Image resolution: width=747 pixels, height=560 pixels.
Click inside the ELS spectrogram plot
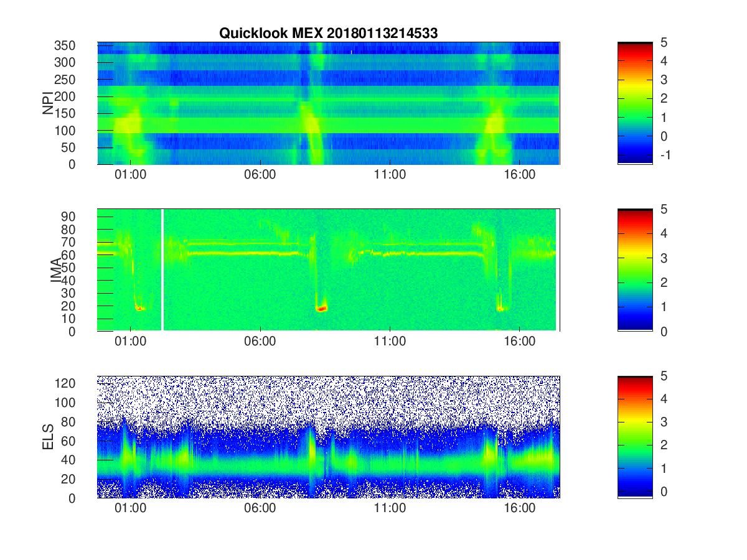tap(328, 437)
